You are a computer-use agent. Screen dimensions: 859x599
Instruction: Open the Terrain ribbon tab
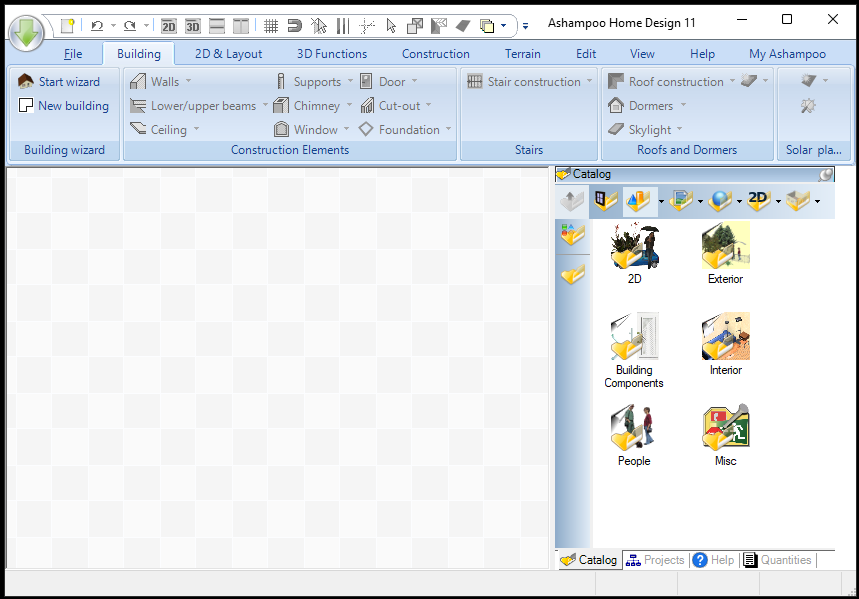pos(523,54)
